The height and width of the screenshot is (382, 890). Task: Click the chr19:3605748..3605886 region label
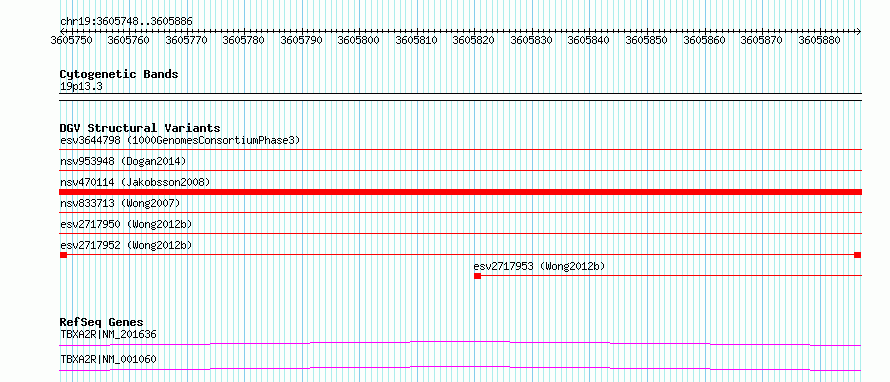(126, 22)
